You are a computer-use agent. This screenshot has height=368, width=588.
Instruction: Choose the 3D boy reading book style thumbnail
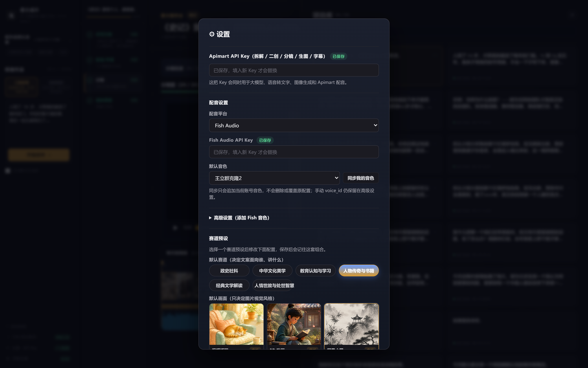(x=294, y=326)
